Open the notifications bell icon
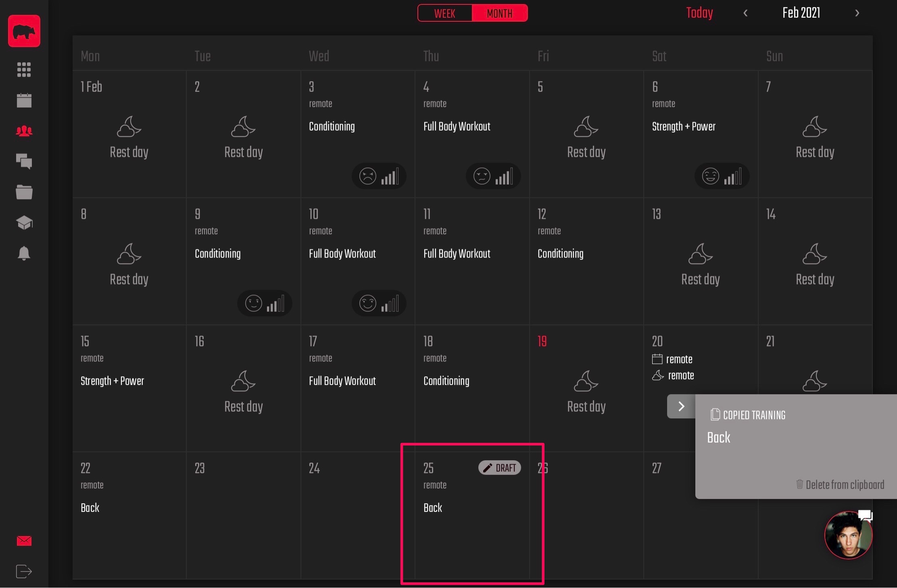Screen dimensions: 897x588 (24, 253)
